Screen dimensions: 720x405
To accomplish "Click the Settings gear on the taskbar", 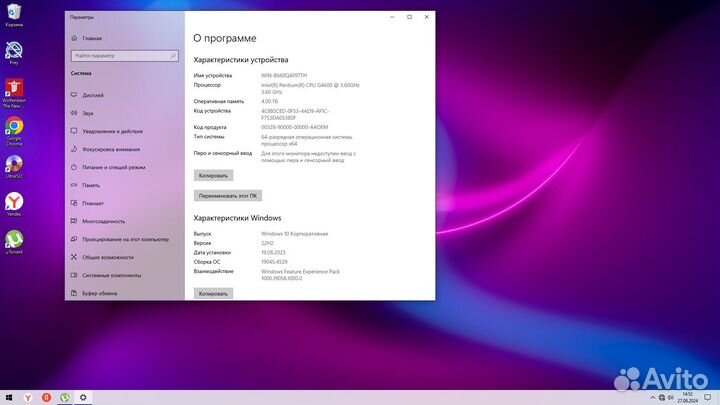I will (x=83, y=398).
